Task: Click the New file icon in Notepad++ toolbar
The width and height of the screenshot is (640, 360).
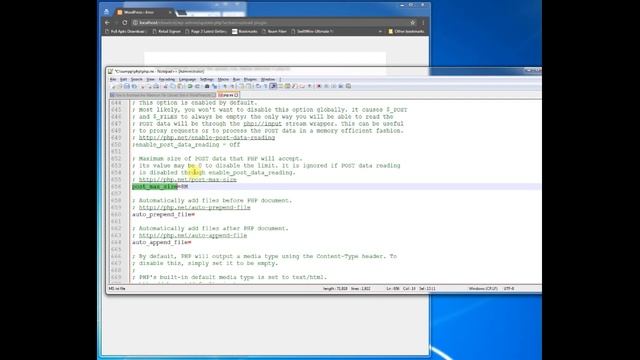Action: coord(113,86)
